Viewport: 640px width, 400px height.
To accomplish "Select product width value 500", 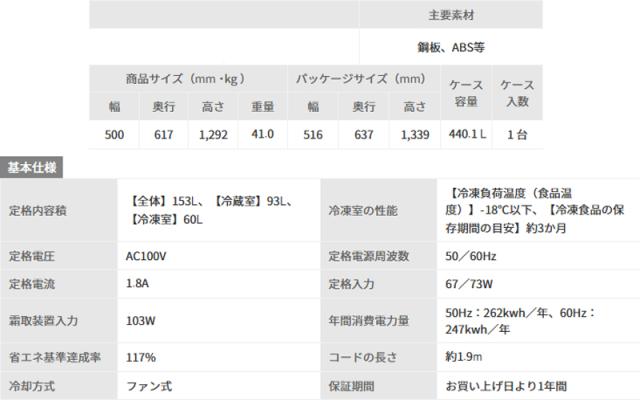I will pos(114,135).
